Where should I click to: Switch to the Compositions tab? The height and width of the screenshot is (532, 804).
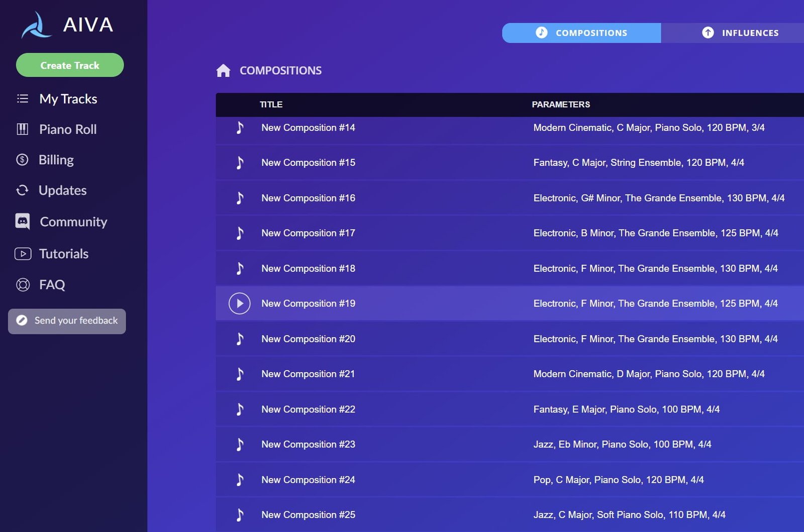[x=581, y=33]
